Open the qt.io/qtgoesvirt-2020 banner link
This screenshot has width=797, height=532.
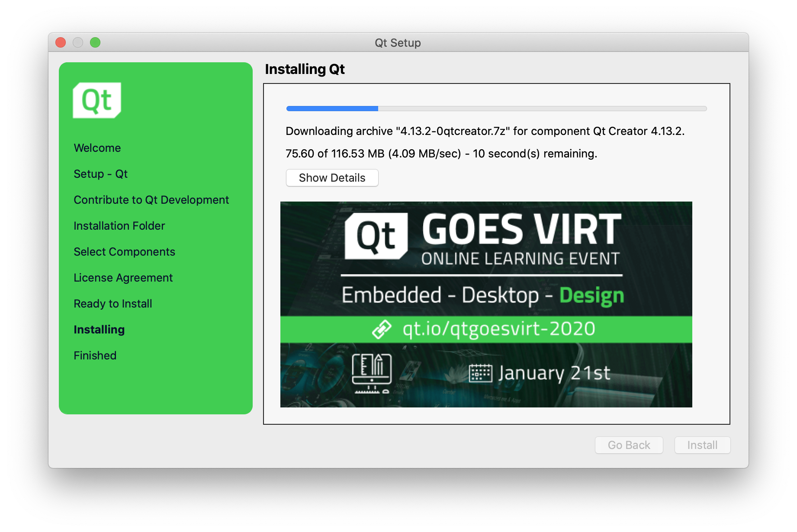(x=498, y=329)
